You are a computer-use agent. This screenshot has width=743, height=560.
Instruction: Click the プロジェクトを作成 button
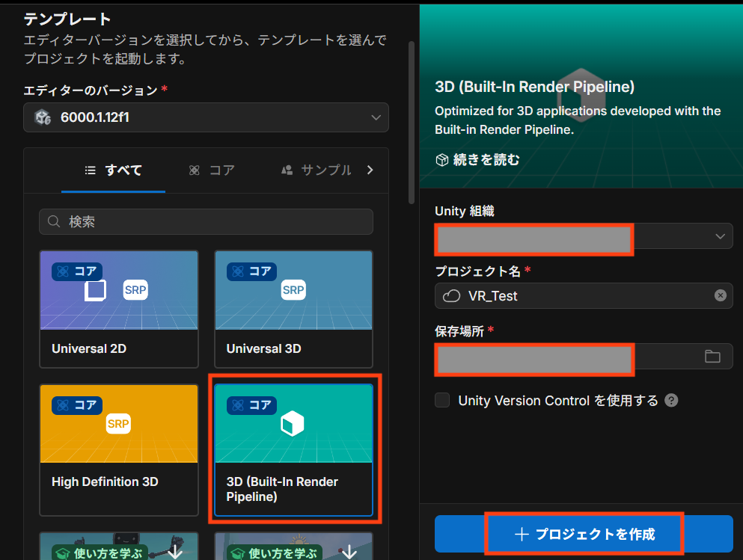pyautogui.click(x=584, y=534)
